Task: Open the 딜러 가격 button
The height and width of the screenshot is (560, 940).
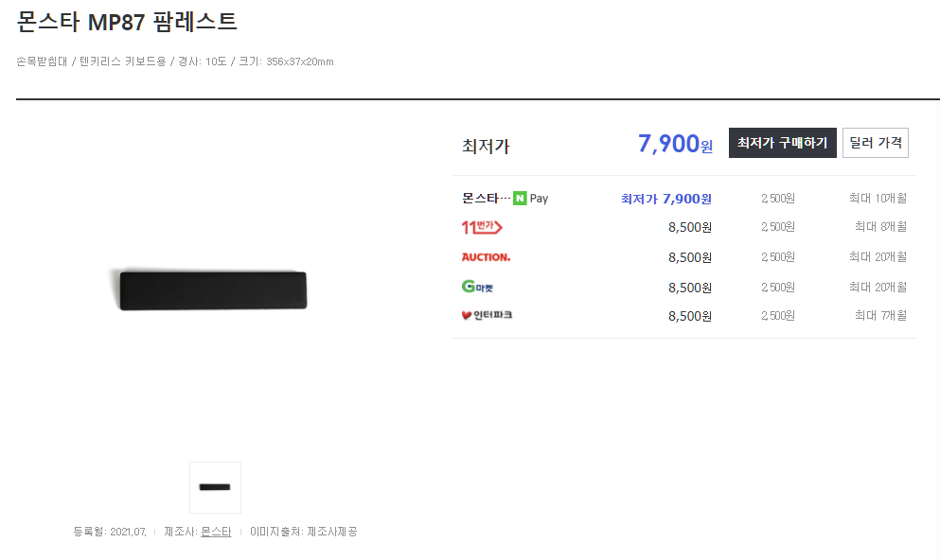Action: point(876,143)
